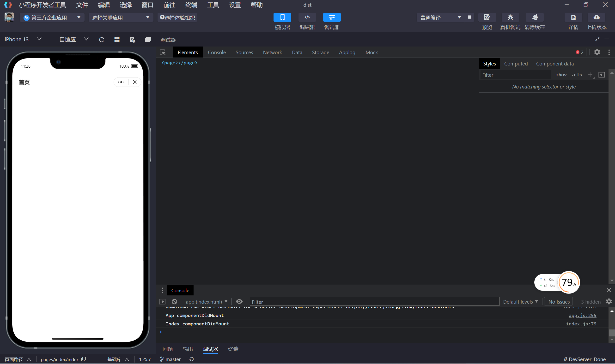Open the DevTools settings gear icon

(x=597, y=52)
